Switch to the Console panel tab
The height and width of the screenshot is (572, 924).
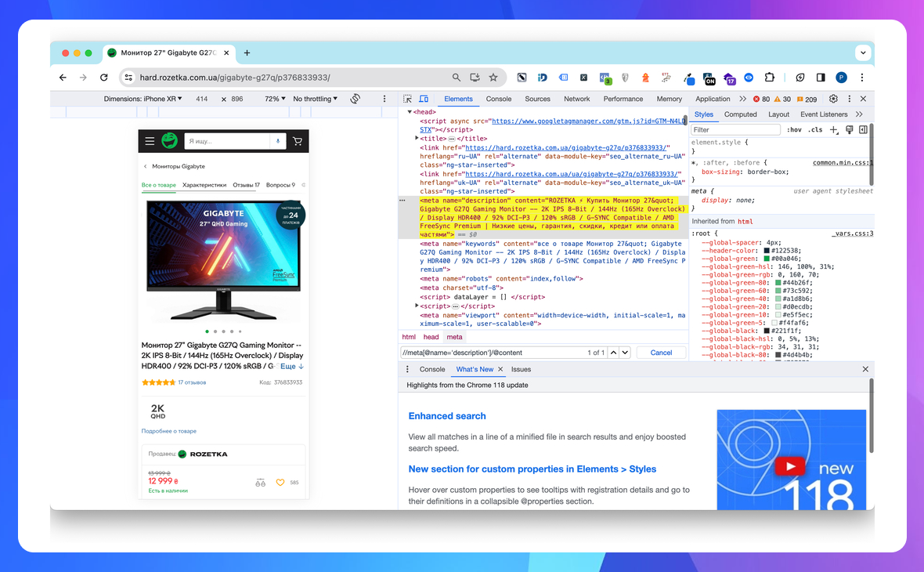[x=499, y=99]
